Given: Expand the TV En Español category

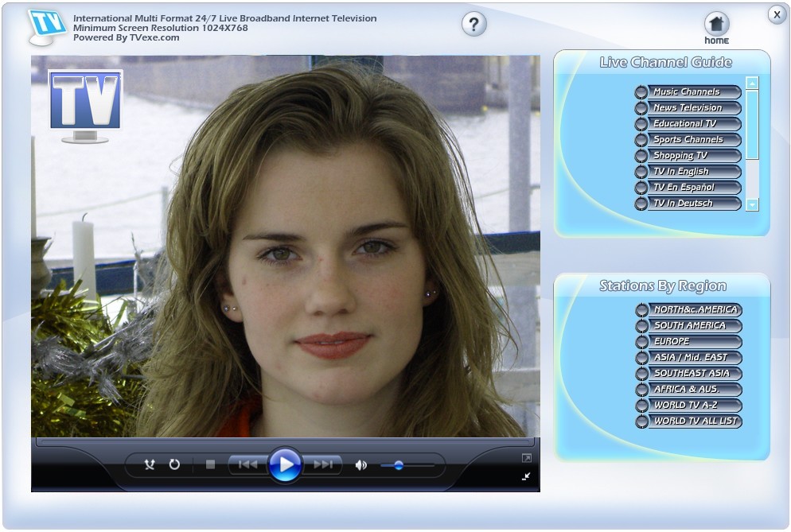Looking at the screenshot, I should 688,187.
